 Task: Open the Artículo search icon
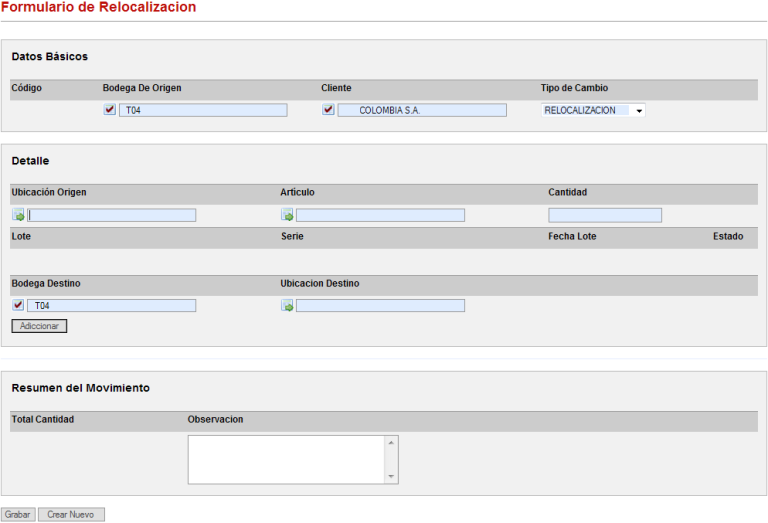(x=287, y=215)
